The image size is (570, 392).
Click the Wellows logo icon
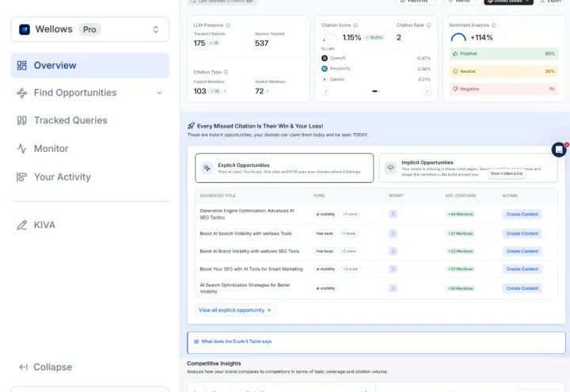coord(25,29)
